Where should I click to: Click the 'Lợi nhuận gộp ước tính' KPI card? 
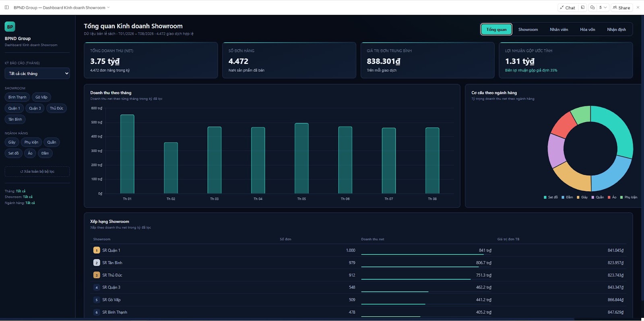(x=566, y=60)
